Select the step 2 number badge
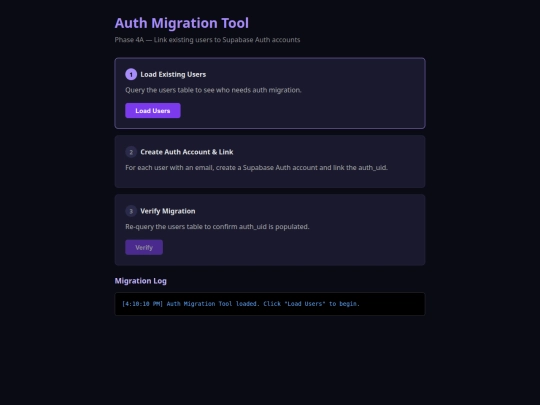The image size is (540, 405). 131,152
